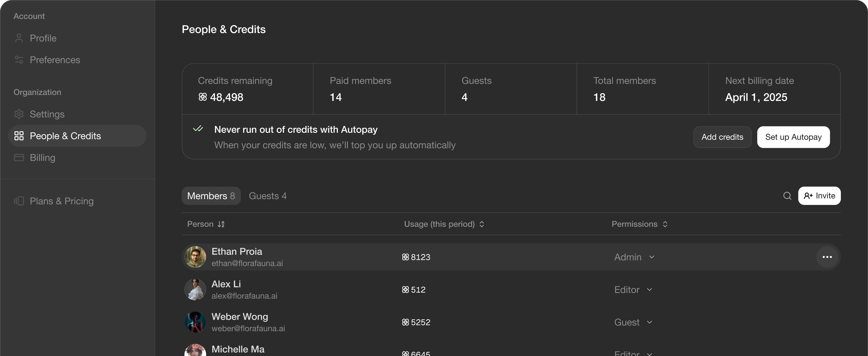Select People & Credits sidebar item

tap(77, 136)
